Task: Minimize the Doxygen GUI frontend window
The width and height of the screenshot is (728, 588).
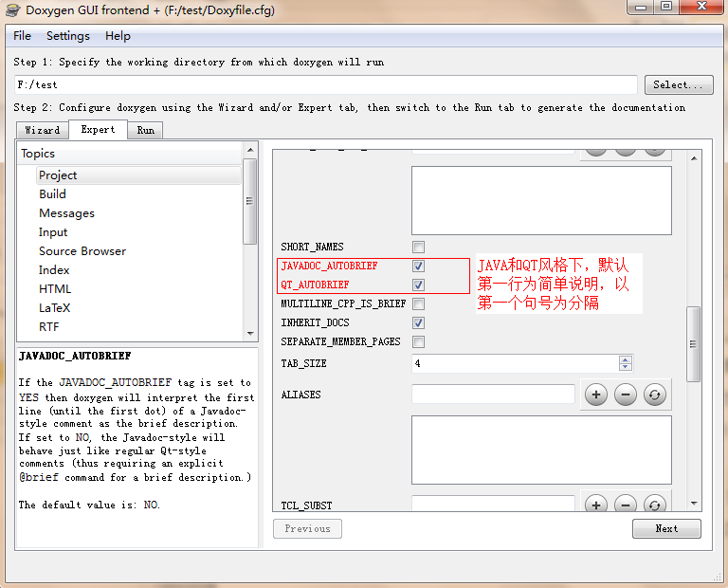Action: point(641,7)
